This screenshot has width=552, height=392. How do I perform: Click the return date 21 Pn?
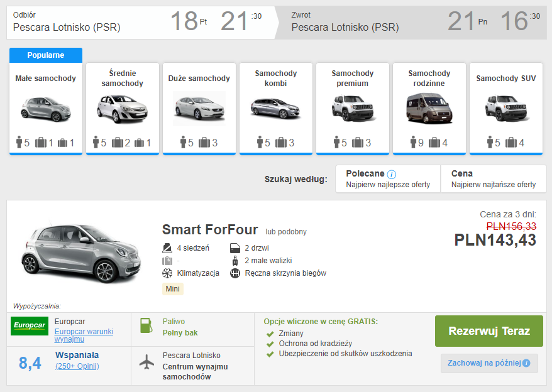pyautogui.click(x=468, y=21)
